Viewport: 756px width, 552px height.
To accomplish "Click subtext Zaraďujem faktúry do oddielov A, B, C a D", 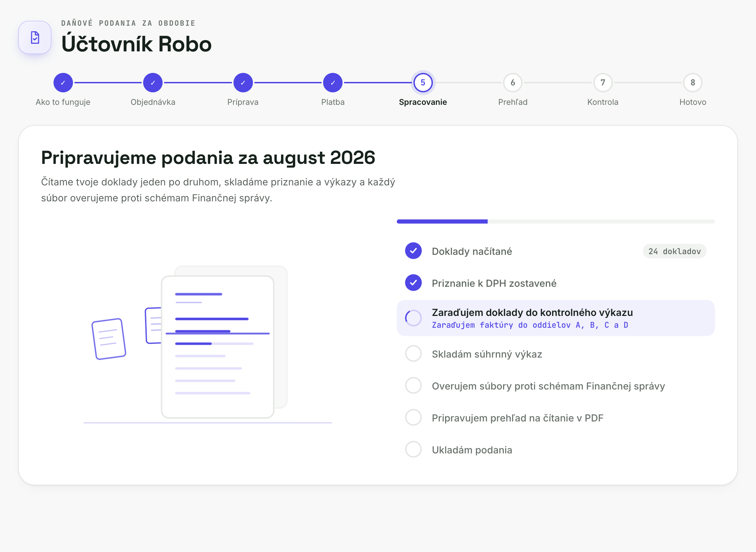I will pos(530,325).
